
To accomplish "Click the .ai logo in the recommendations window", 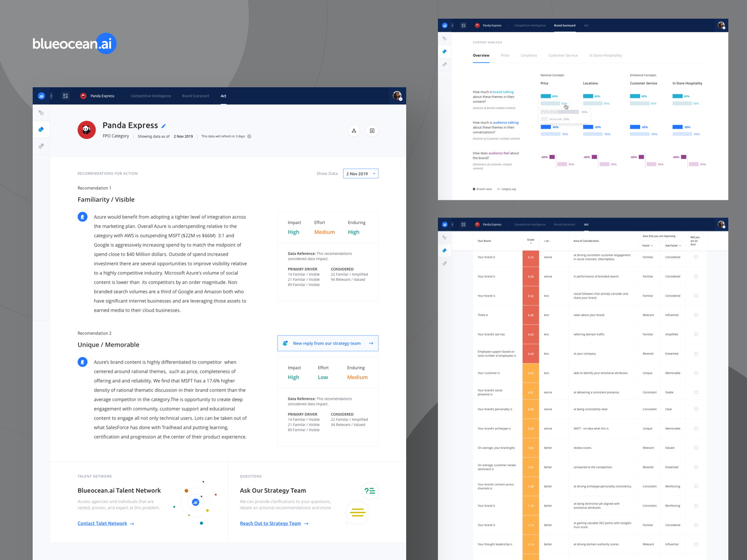I will pos(41,96).
